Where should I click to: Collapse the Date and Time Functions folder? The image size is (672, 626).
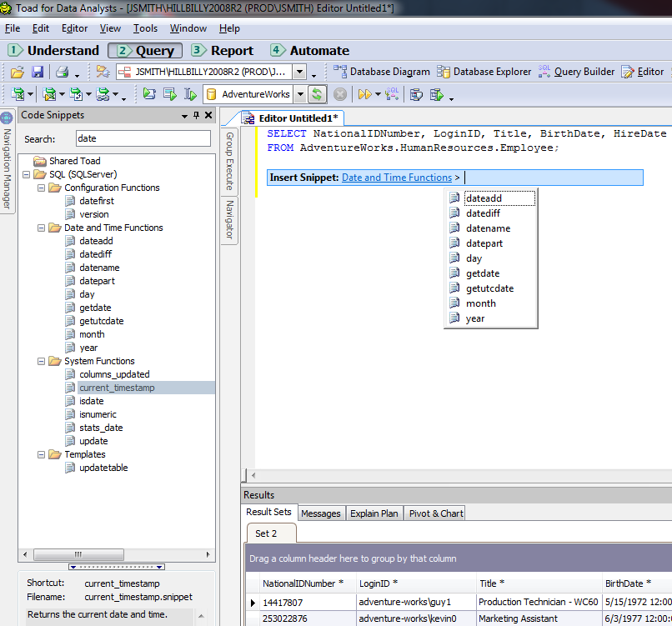click(x=41, y=228)
